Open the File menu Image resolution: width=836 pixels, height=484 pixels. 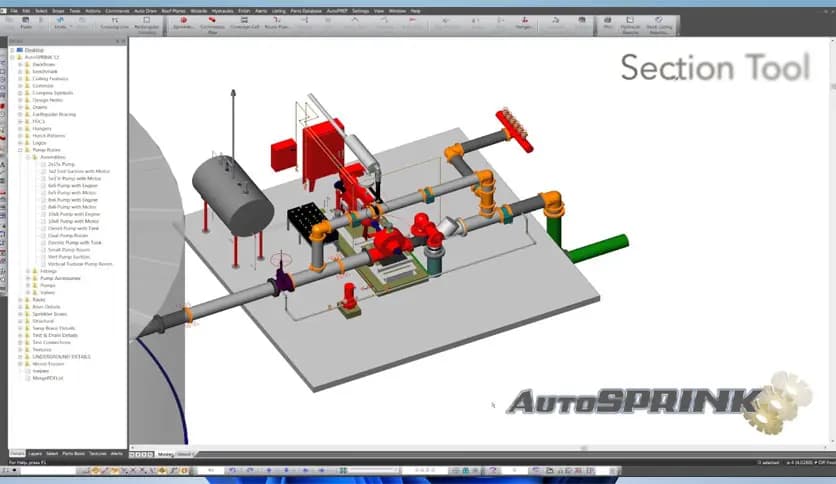tap(14, 11)
